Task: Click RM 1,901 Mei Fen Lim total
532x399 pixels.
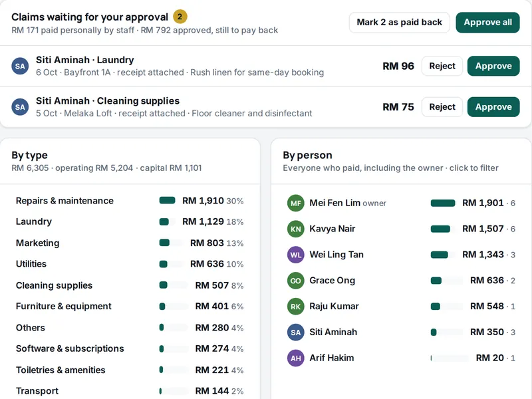Action: coord(483,203)
